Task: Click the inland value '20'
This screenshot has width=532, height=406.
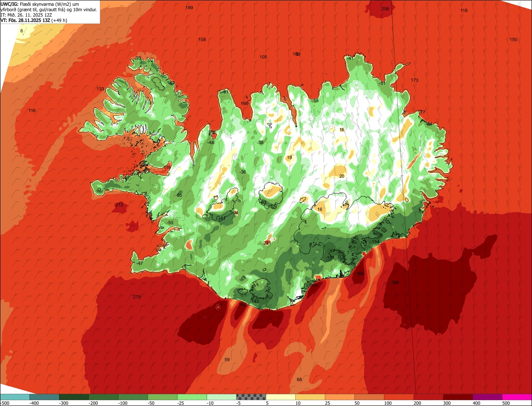Action: click(x=342, y=176)
